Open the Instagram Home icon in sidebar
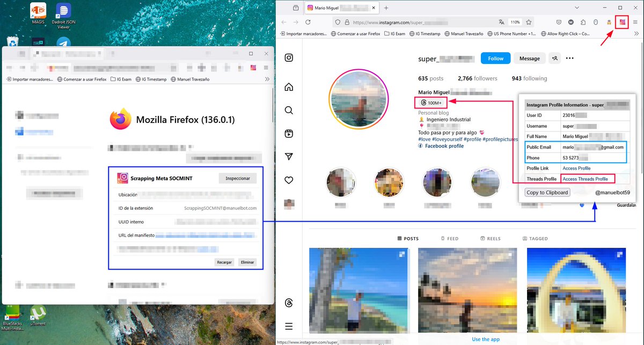This screenshot has width=644, height=345. click(289, 87)
